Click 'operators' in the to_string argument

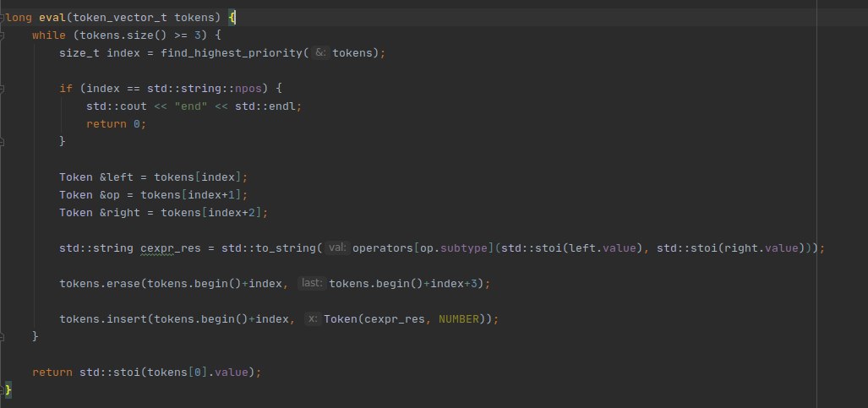(383, 248)
